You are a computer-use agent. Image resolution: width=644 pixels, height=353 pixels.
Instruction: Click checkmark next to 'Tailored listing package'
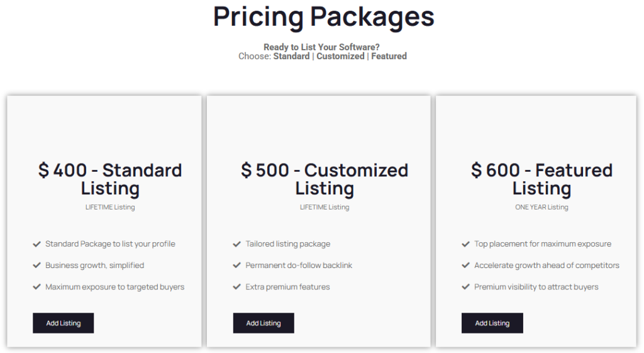tap(237, 244)
